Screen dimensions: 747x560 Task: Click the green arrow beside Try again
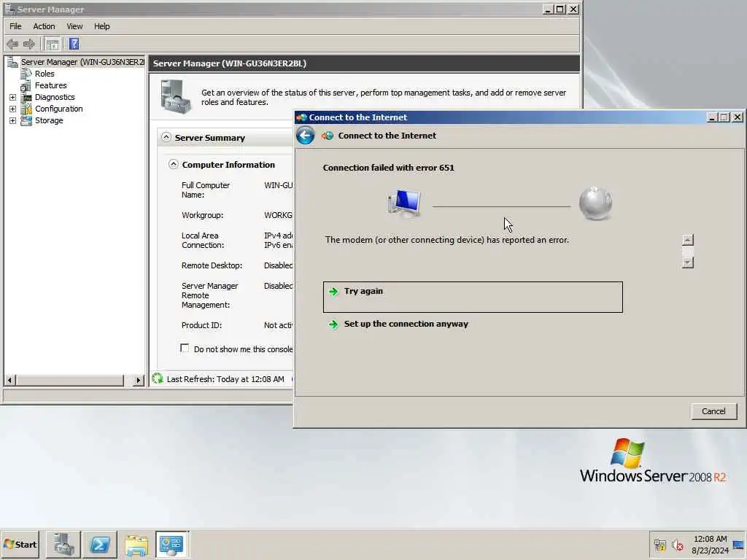pos(333,292)
